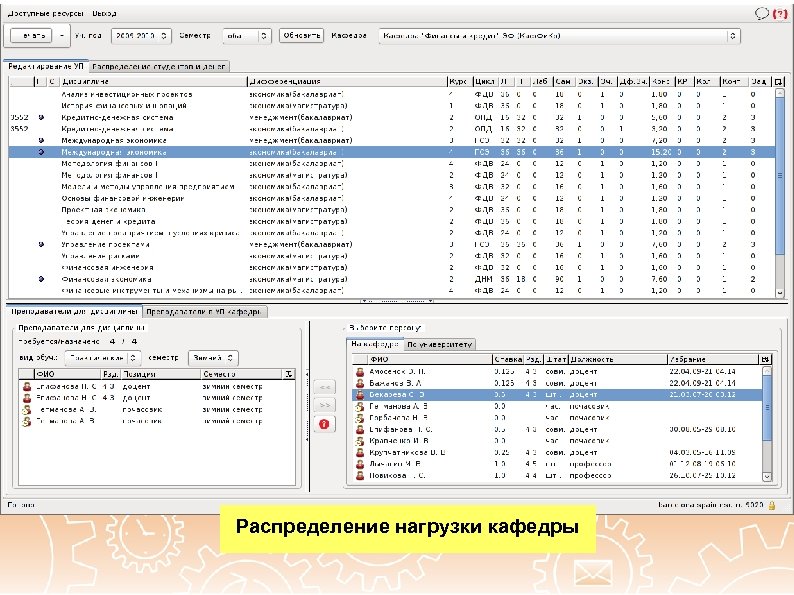Select the Финансовая инженерия row
This screenshot has width=794, height=595.
pyautogui.click(x=392, y=267)
